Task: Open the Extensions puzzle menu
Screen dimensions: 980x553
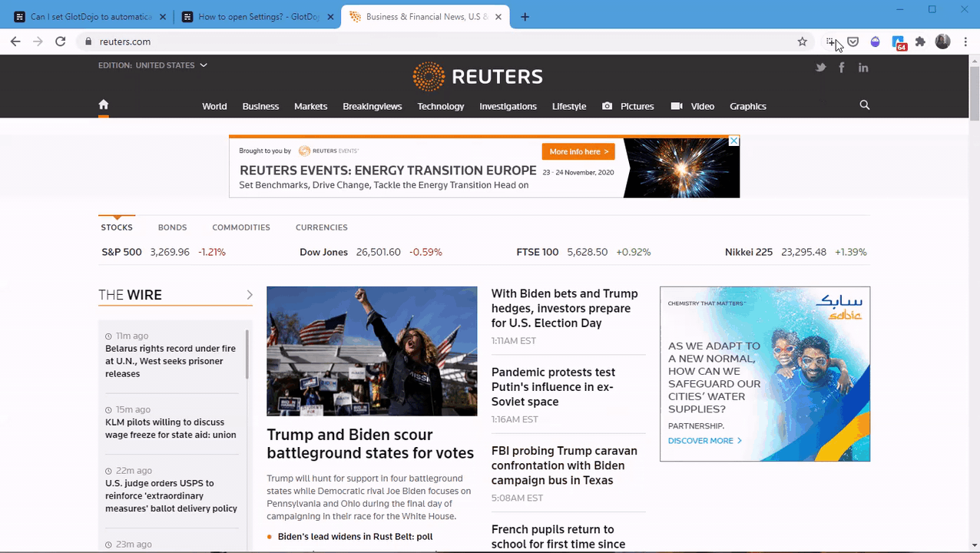Action: pos(920,41)
